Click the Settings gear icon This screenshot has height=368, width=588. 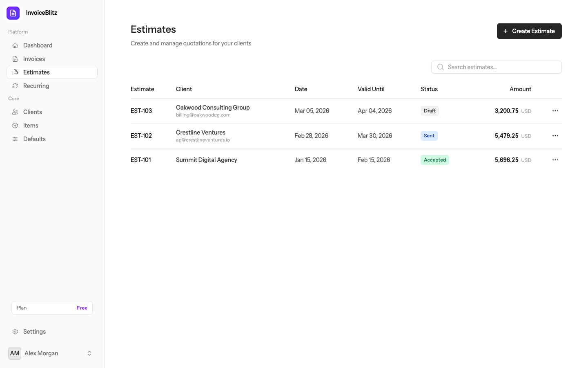[x=15, y=331]
